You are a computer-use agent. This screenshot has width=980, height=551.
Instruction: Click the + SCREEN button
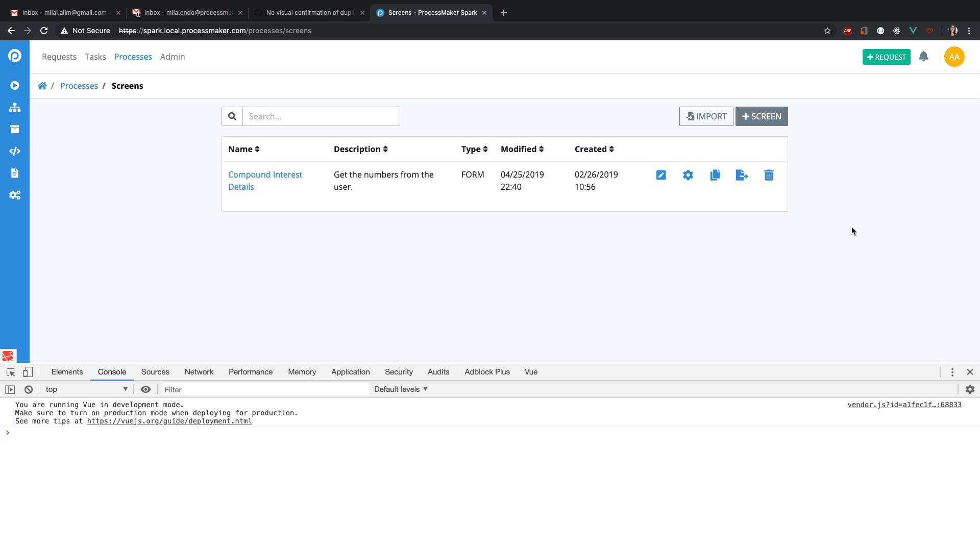pos(762,116)
